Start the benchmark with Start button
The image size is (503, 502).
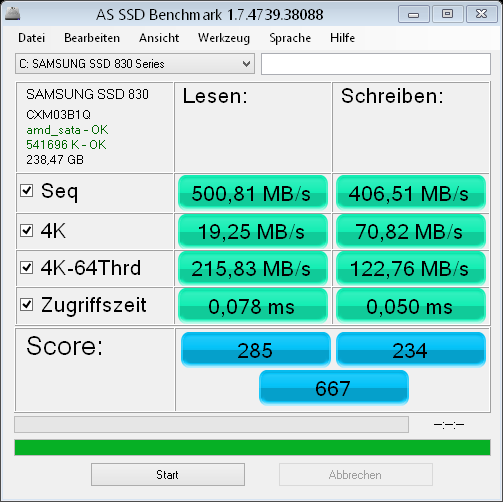point(168,474)
